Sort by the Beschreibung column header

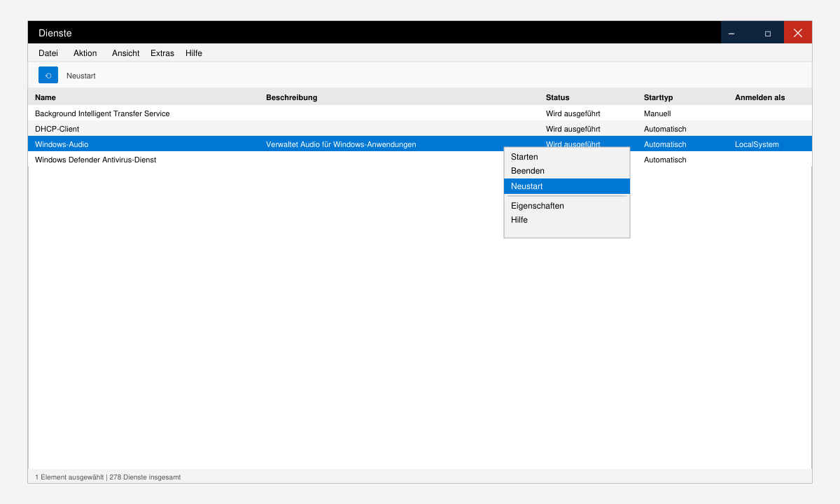tap(291, 97)
